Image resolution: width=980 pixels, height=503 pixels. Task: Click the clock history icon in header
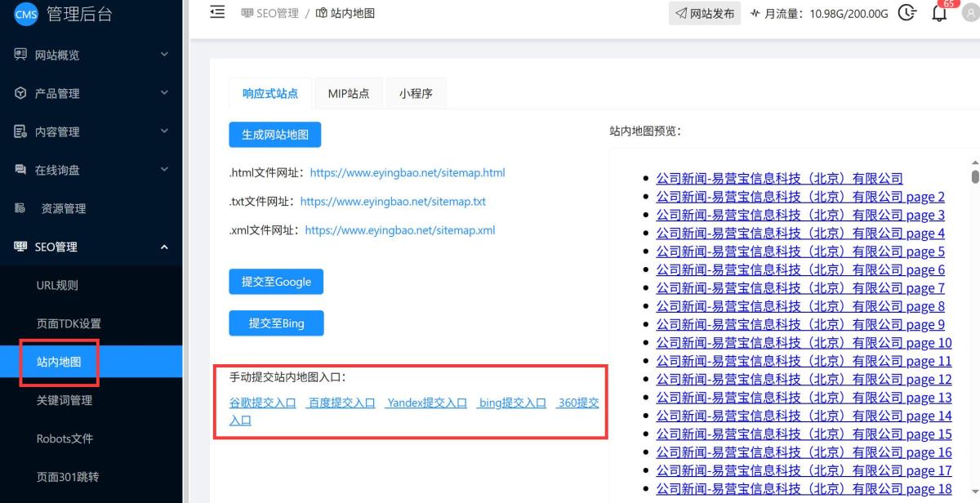(906, 13)
